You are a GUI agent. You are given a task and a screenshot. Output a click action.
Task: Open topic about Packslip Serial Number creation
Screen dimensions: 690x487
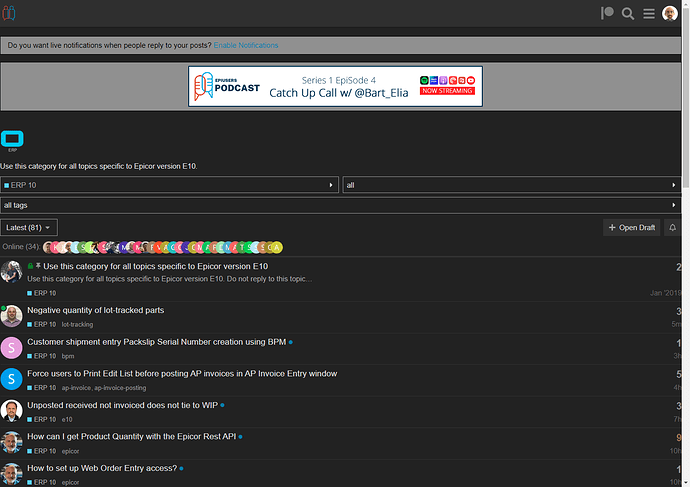coord(157,342)
